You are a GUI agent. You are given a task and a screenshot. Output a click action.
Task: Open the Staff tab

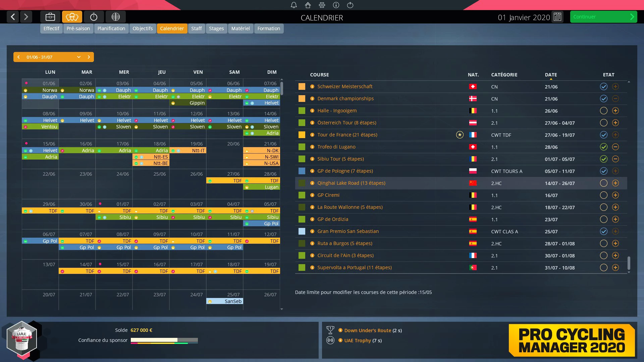[x=197, y=28]
